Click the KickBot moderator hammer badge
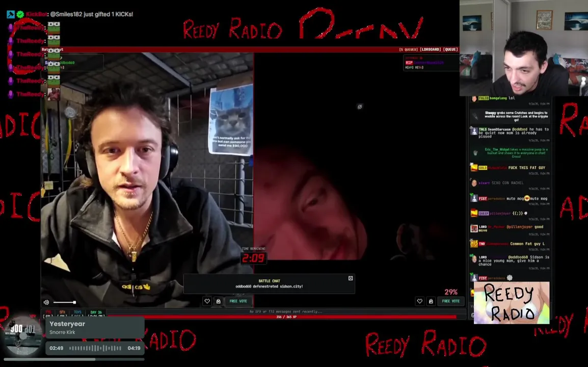 click(11, 14)
